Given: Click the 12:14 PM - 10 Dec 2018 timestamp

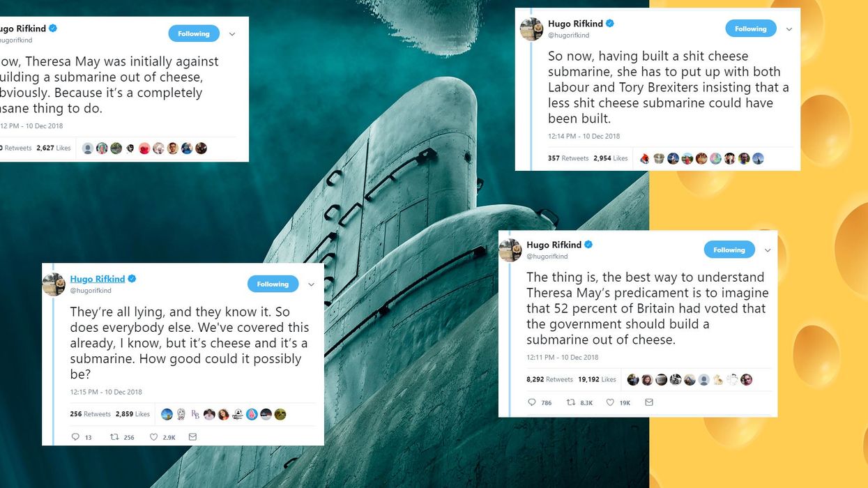Looking at the screenshot, I should click(584, 136).
